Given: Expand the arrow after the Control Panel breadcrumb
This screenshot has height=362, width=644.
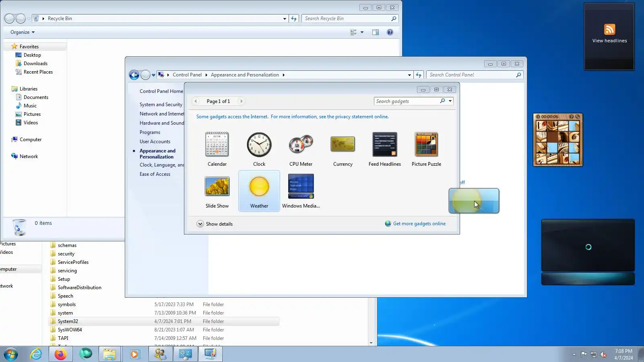Looking at the screenshot, I should (206, 75).
